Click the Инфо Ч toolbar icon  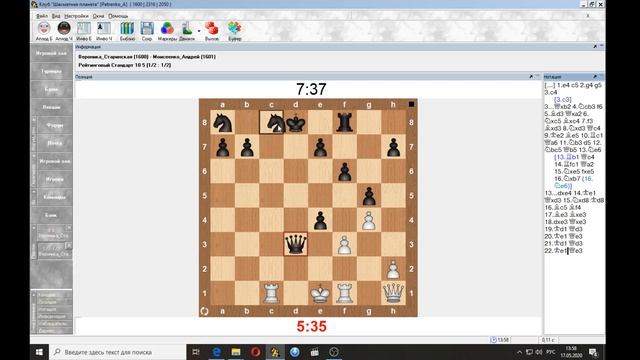point(104,31)
